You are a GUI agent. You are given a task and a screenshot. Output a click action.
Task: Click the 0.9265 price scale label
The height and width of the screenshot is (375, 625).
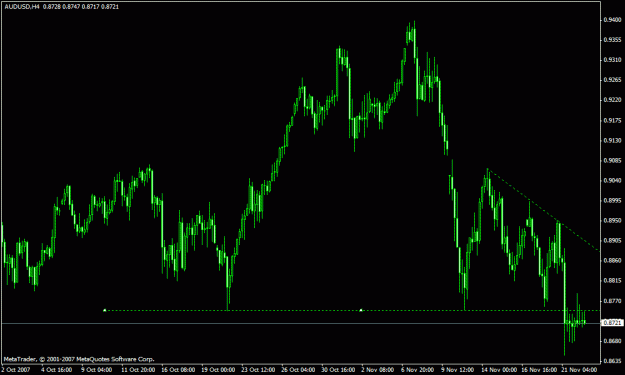pyautogui.click(x=612, y=80)
